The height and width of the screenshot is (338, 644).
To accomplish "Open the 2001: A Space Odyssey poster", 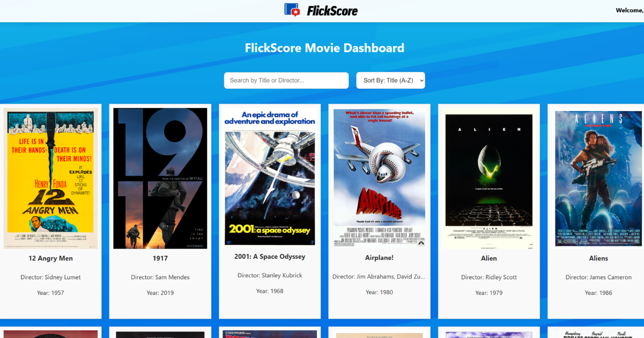I will (x=270, y=178).
